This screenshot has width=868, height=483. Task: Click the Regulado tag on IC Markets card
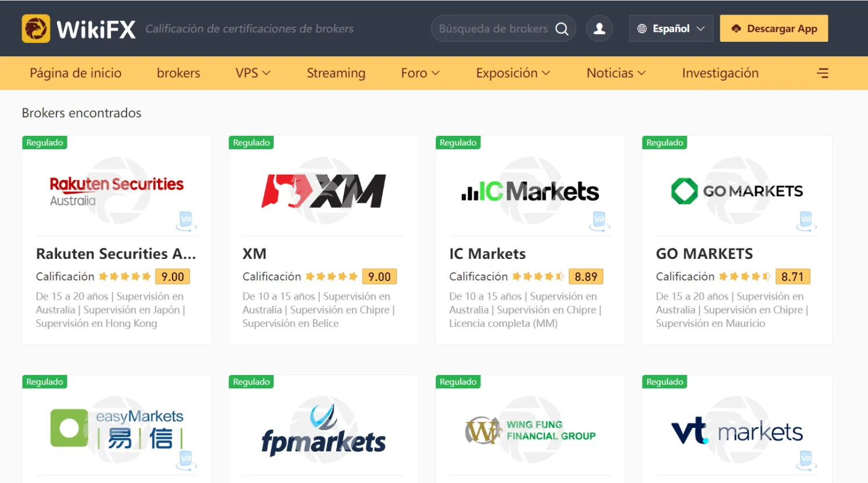[458, 143]
